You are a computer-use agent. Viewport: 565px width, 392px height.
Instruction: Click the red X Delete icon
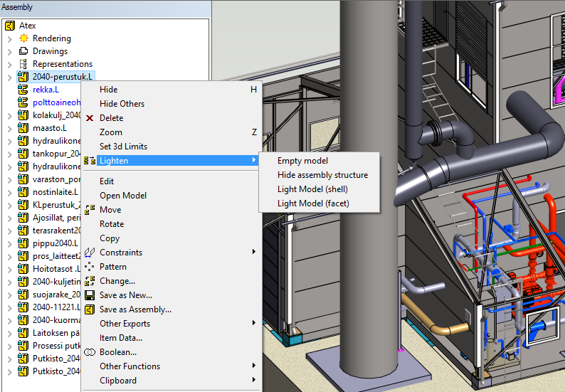90,118
